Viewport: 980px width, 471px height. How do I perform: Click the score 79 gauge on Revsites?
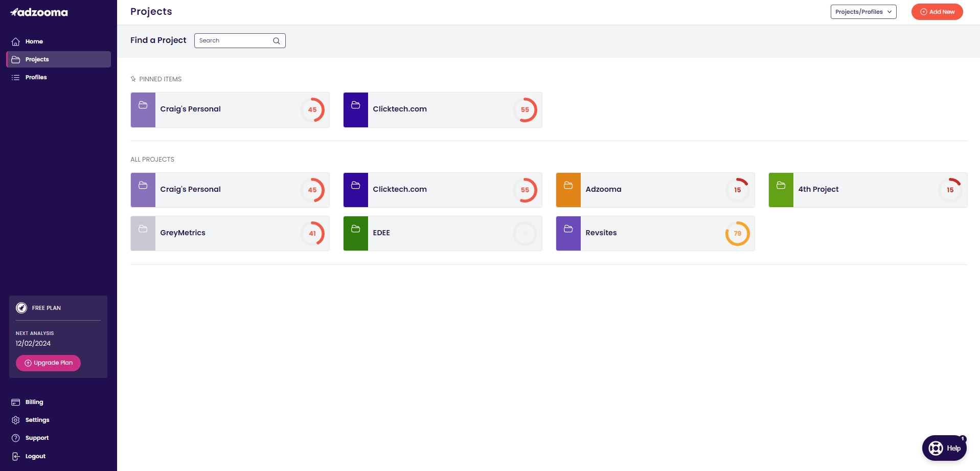tap(738, 234)
